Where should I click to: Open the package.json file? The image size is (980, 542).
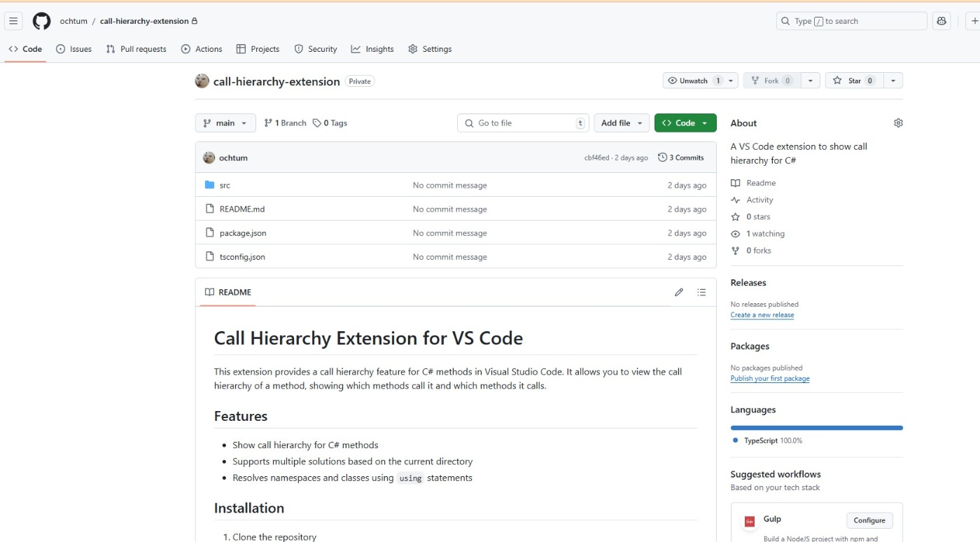[x=243, y=233]
